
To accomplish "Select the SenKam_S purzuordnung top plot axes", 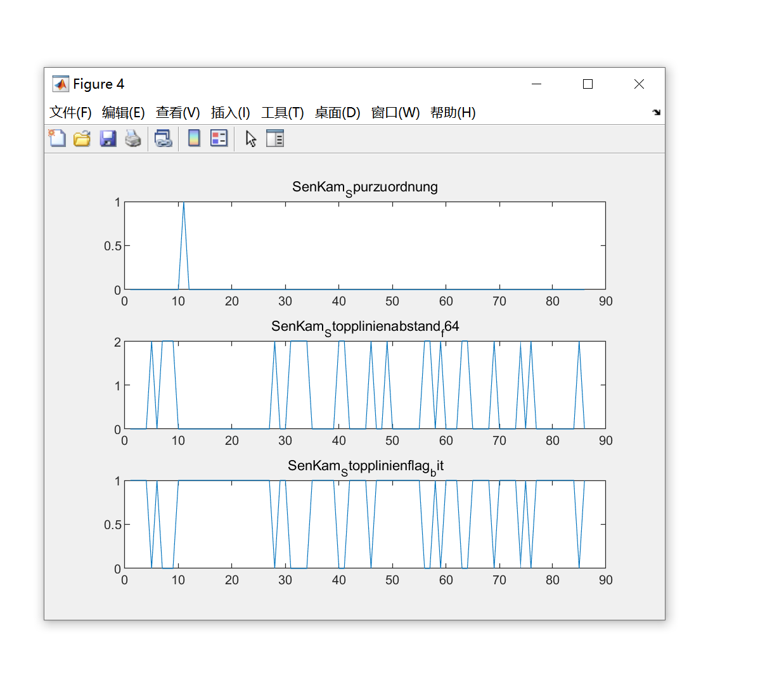I will [364, 245].
